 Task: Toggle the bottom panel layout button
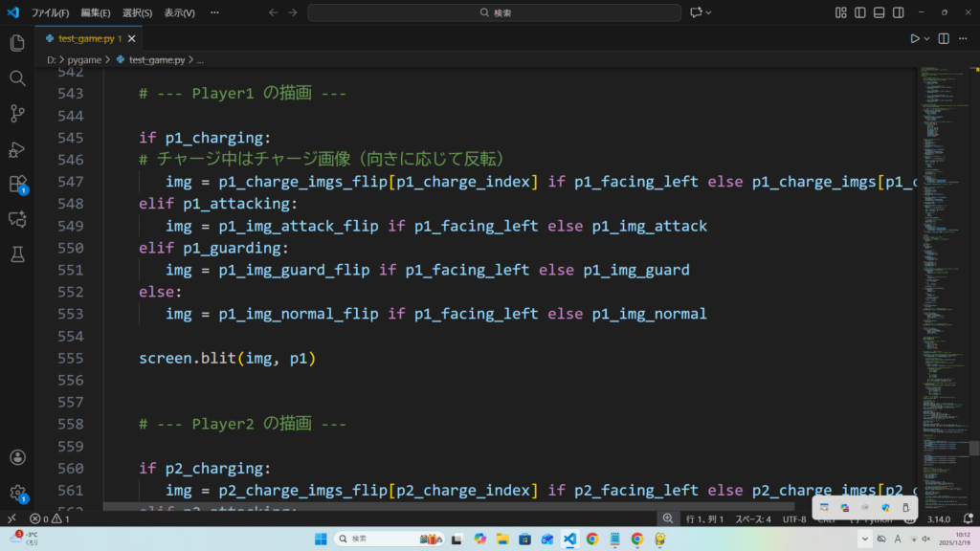point(877,12)
